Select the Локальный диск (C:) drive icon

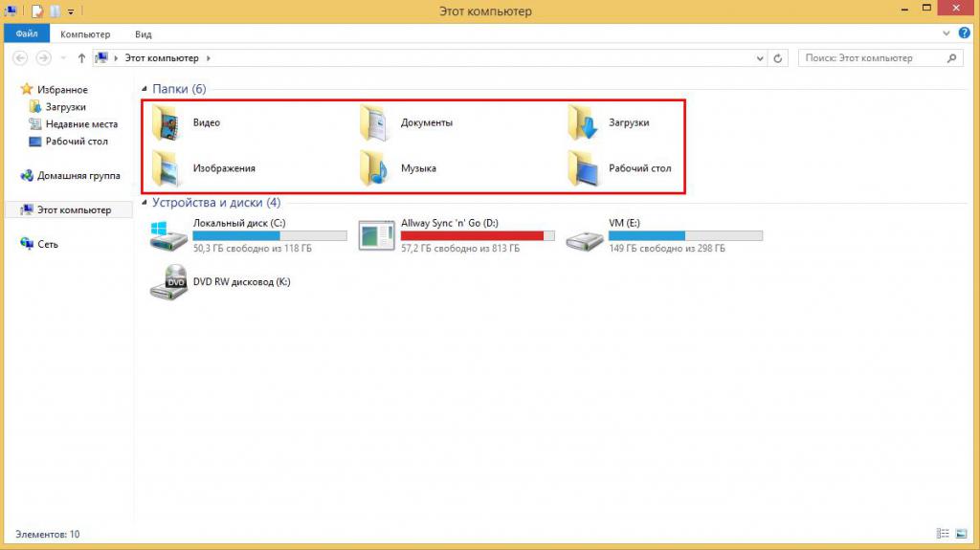coord(168,235)
